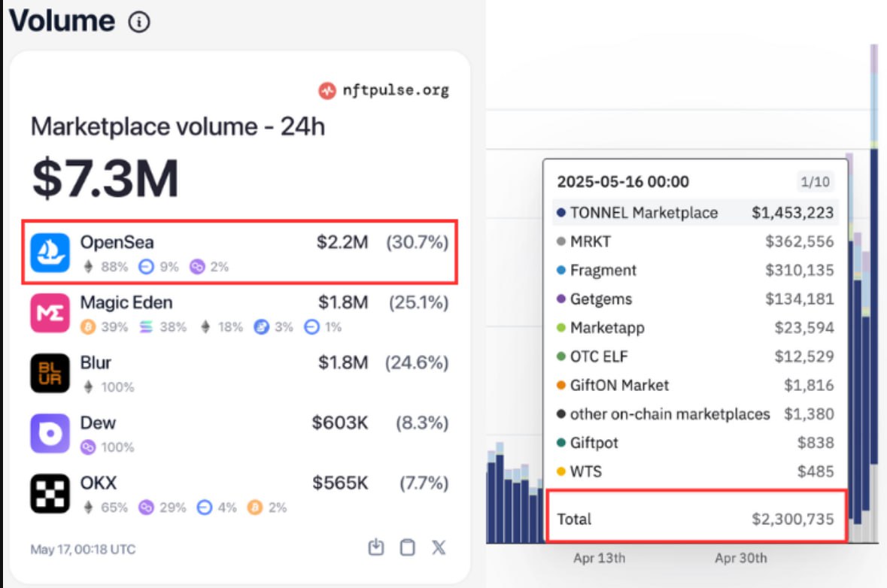The image size is (887, 588).
Task: Select the Dew marketplace name
Action: point(98,423)
